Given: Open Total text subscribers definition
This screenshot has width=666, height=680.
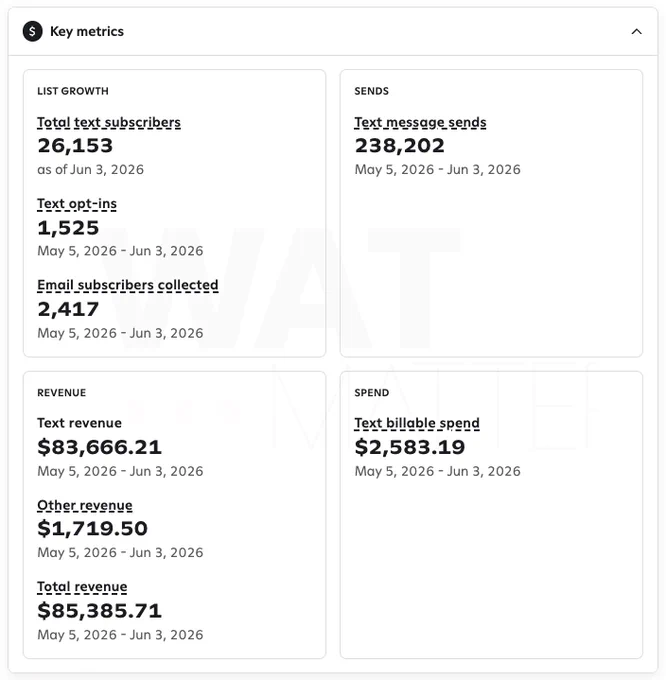Looking at the screenshot, I should (109, 122).
